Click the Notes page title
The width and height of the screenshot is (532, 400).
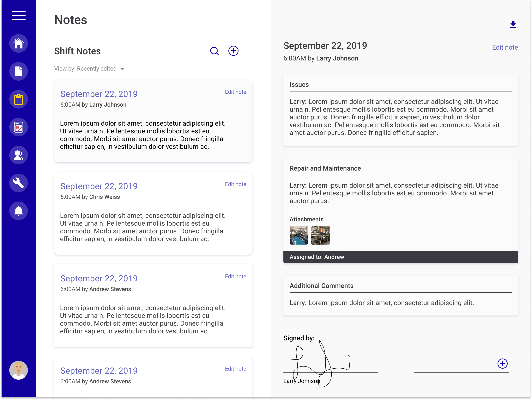(70, 20)
